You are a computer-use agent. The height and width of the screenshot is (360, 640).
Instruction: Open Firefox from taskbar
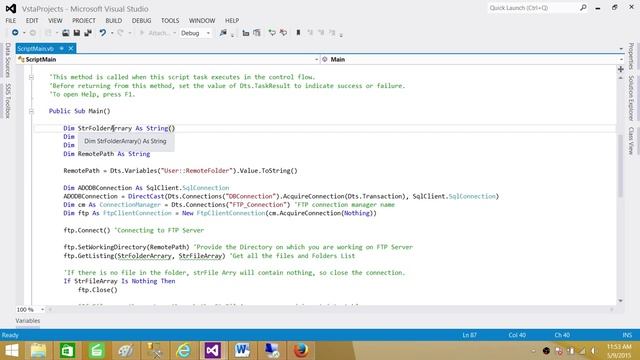301,351
